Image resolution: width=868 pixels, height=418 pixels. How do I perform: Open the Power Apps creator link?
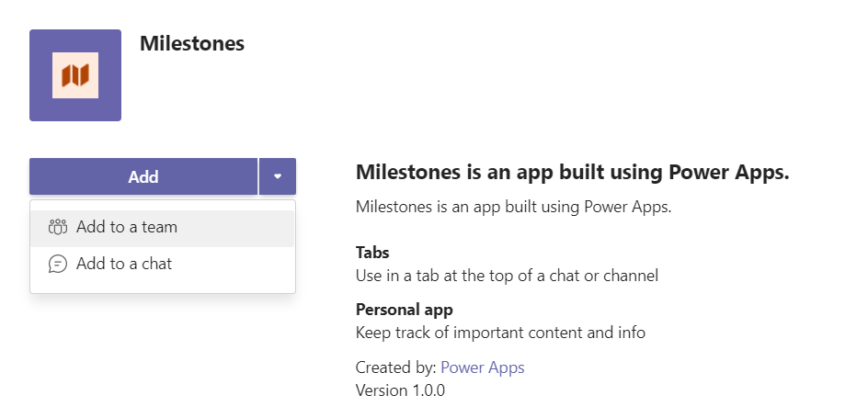click(x=483, y=367)
